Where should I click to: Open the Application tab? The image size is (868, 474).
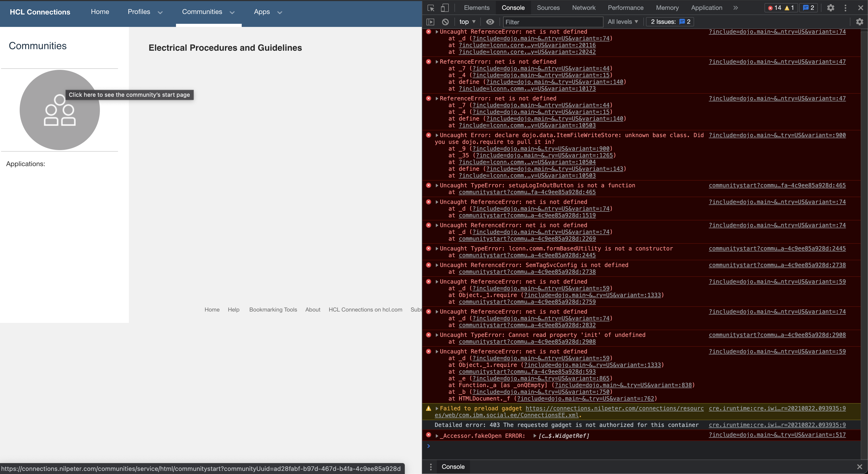706,8
